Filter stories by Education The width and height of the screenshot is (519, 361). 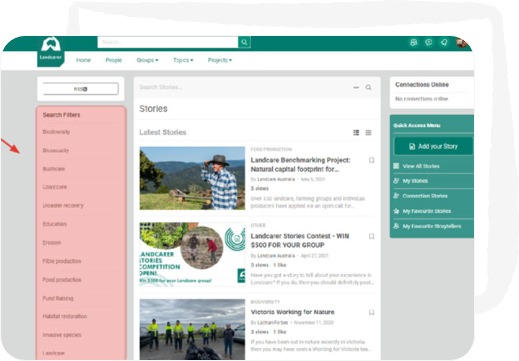click(55, 224)
